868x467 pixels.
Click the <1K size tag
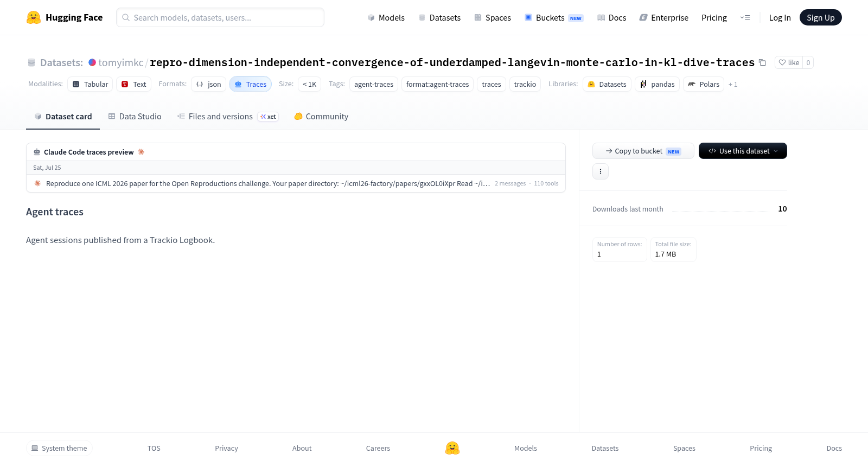[309, 84]
